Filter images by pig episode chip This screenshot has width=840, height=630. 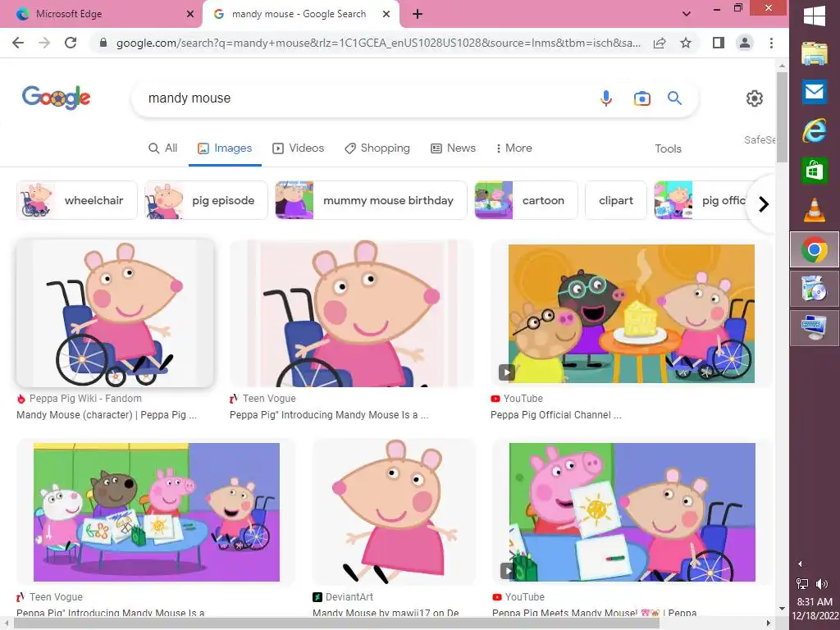(206, 200)
